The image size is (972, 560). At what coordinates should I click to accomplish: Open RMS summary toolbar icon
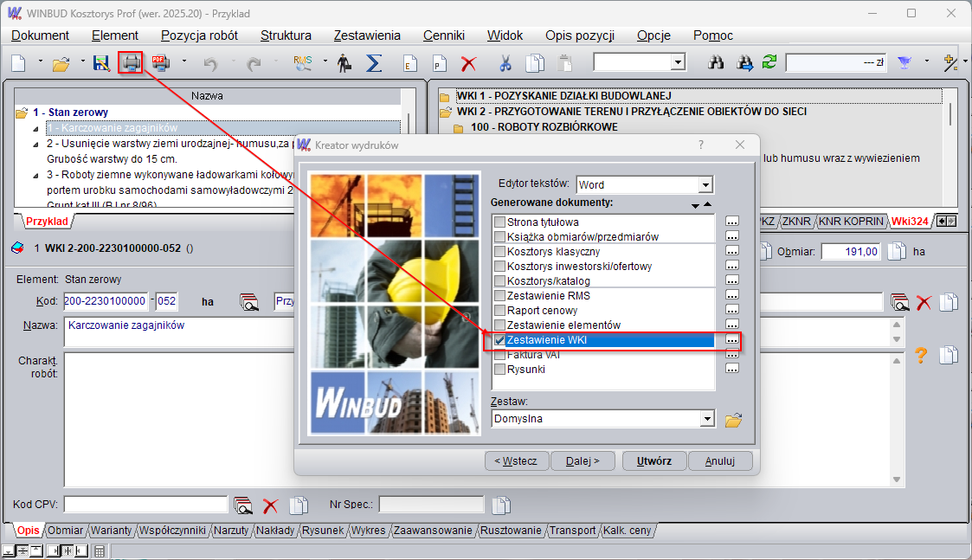coord(303,62)
